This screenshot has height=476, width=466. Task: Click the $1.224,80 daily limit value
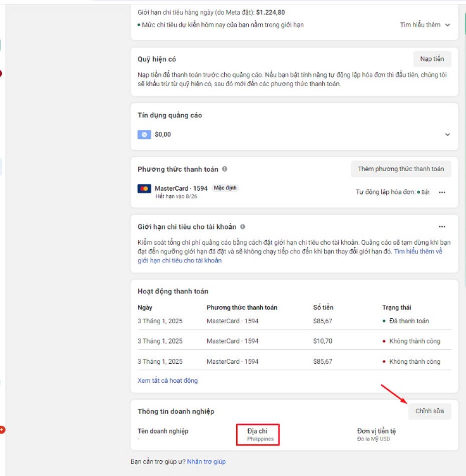tap(270, 13)
